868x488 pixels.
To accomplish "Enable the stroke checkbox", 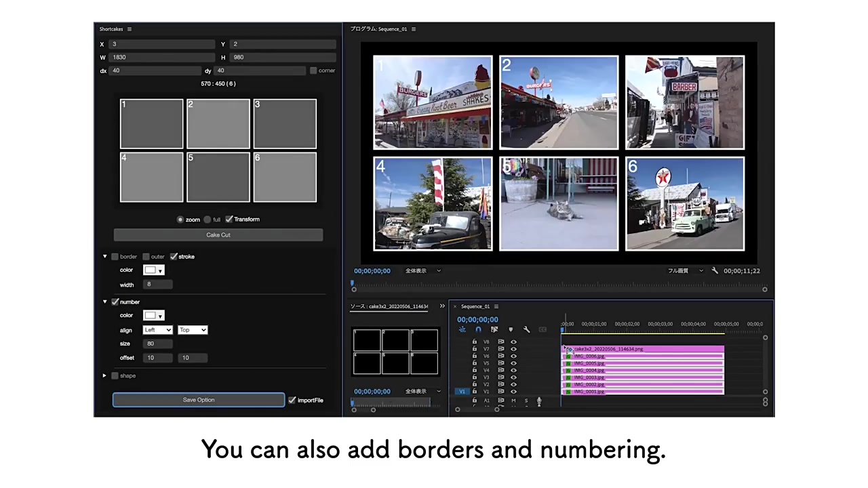I will point(174,256).
